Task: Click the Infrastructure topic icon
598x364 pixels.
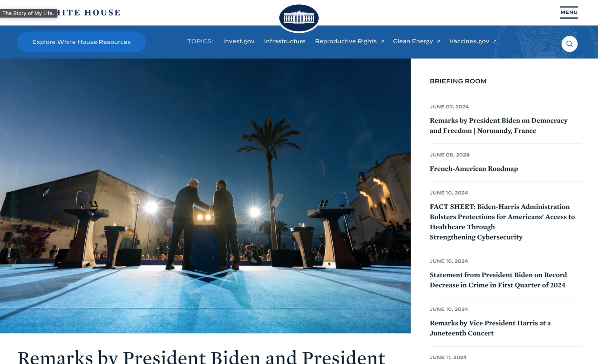Action: (x=284, y=41)
